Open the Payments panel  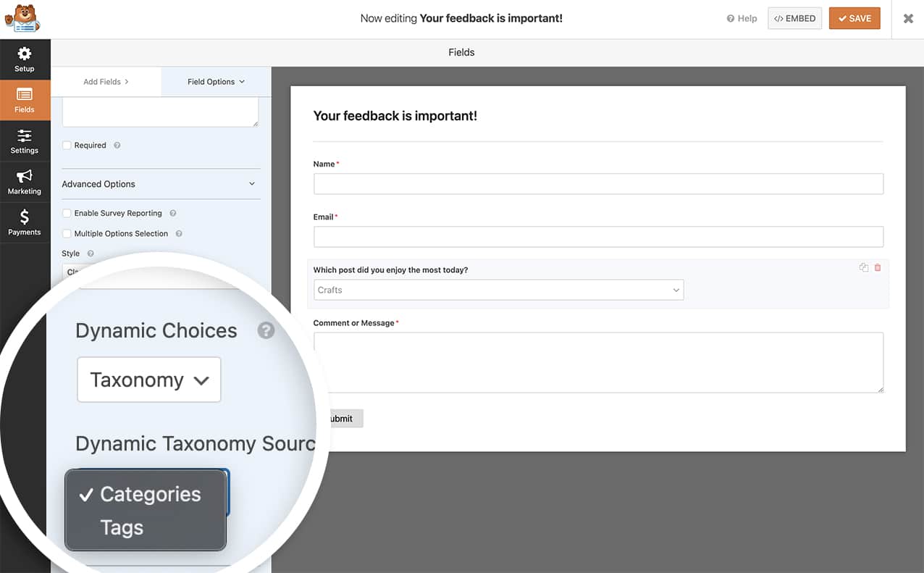(25, 222)
